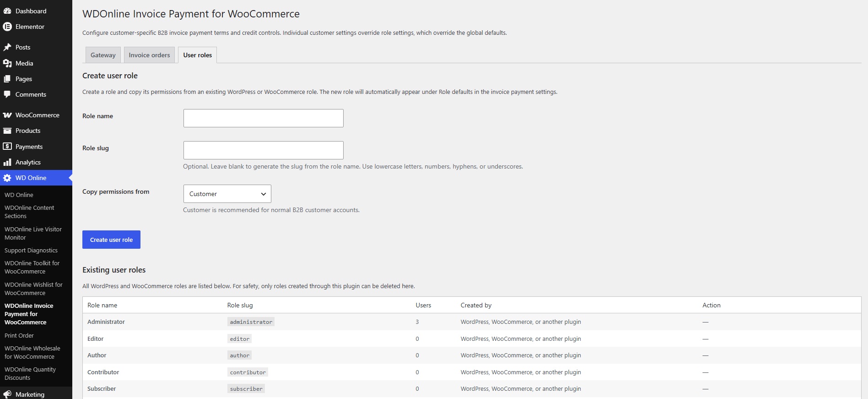This screenshot has height=399, width=868.
Task: Open WD Online submenu item
Action: pyautogui.click(x=19, y=195)
